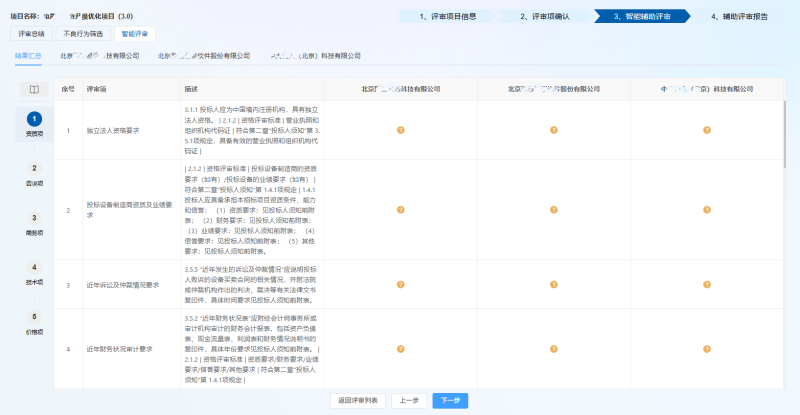The height and width of the screenshot is (415, 800).
Task: Open status icon for 近年诉讼及仲裁情况要求, last company column
Action: pos(707,284)
